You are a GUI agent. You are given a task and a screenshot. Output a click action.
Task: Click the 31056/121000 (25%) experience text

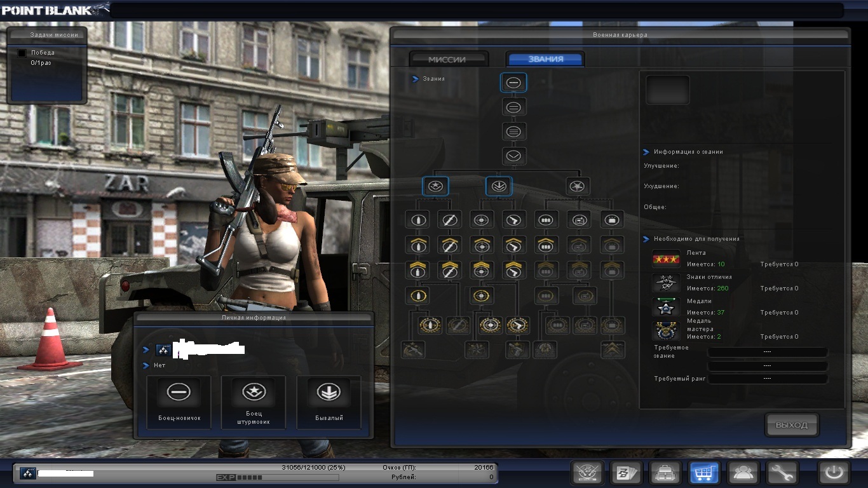[x=313, y=468]
